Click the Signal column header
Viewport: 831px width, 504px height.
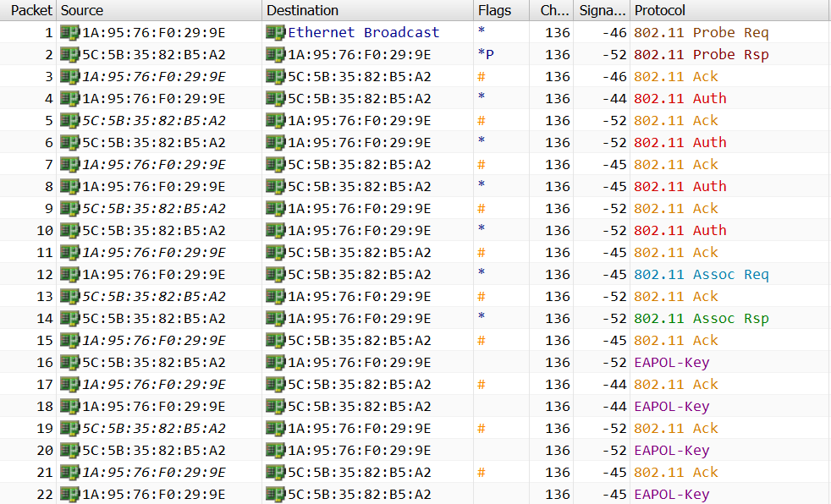[x=599, y=10]
